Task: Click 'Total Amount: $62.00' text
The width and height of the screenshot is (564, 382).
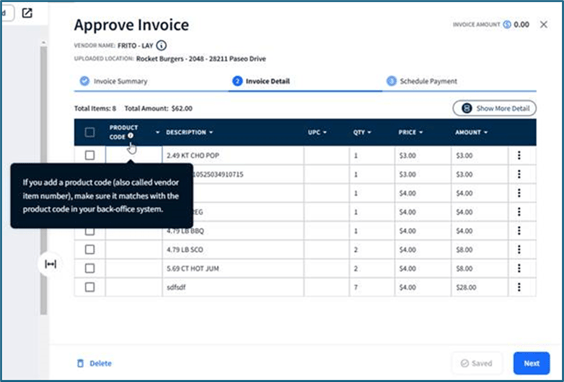Action: point(158,108)
